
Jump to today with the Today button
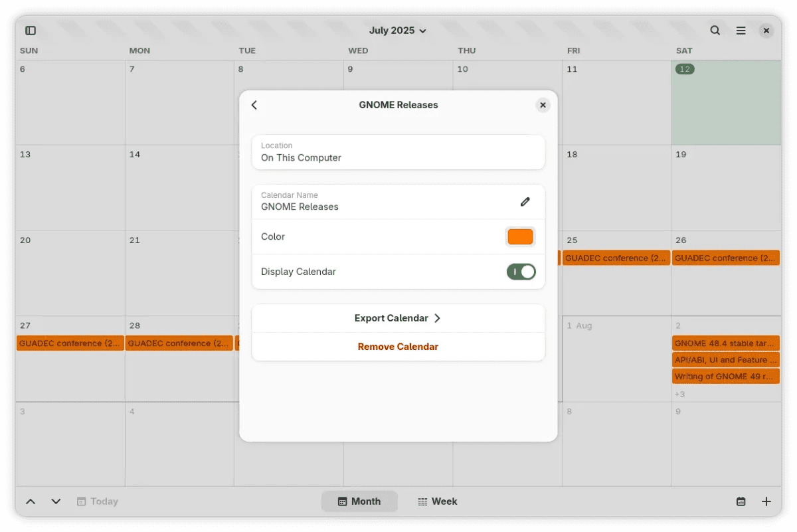[97, 501]
